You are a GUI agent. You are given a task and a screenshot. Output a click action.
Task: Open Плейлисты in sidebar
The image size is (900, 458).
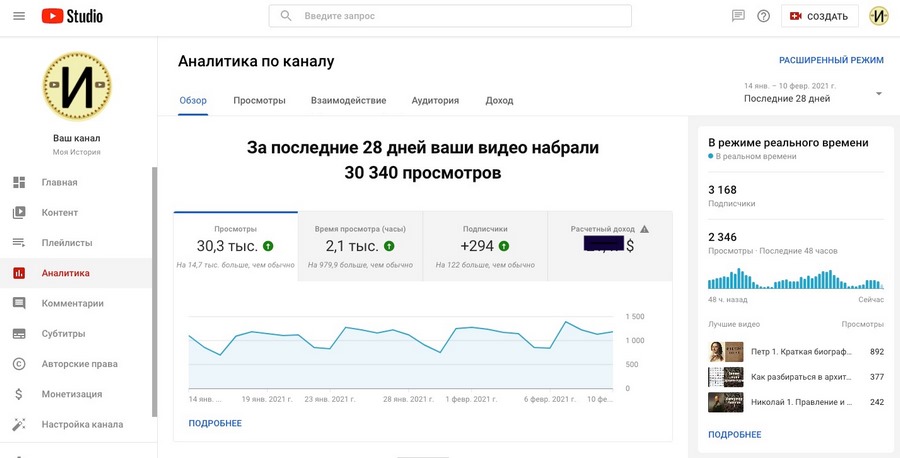tap(66, 243)
